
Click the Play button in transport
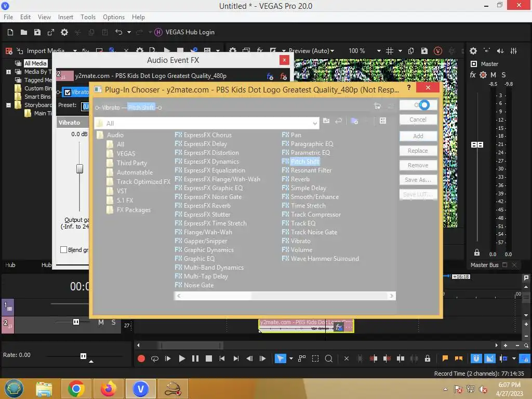tap(182, 358)
